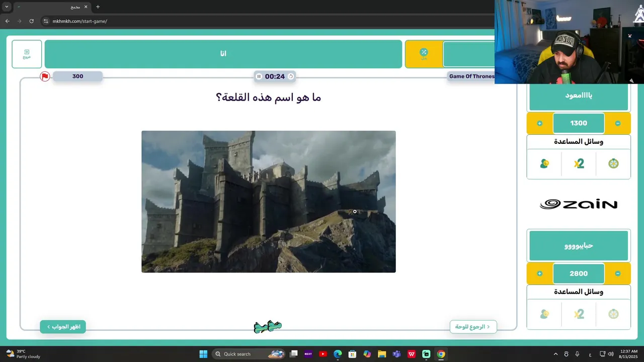Close the مجمع browser tab

click(86, 7)
